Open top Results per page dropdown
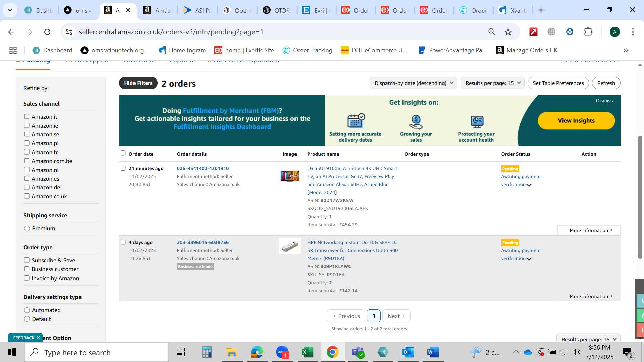The height and width of the screenshot is (362, 644). coord(492,83)
